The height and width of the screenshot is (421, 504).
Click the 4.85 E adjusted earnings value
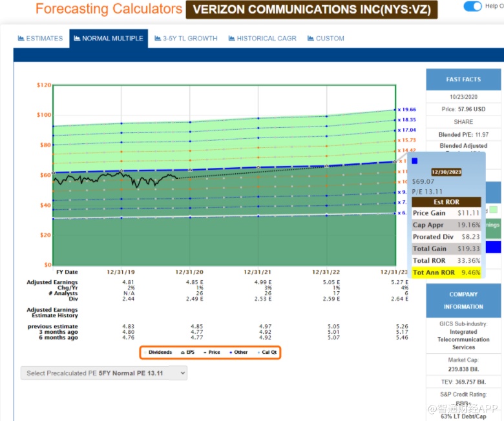194,282
